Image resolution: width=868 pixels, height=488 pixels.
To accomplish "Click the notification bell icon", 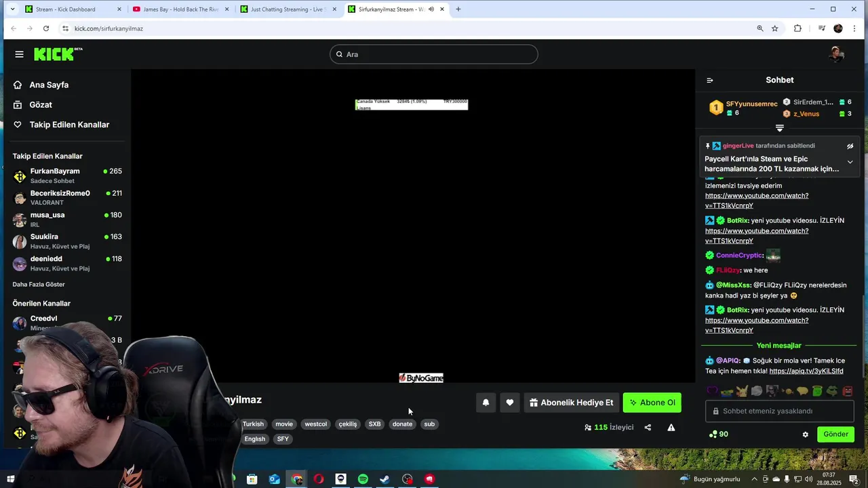I will pos(486,403).
